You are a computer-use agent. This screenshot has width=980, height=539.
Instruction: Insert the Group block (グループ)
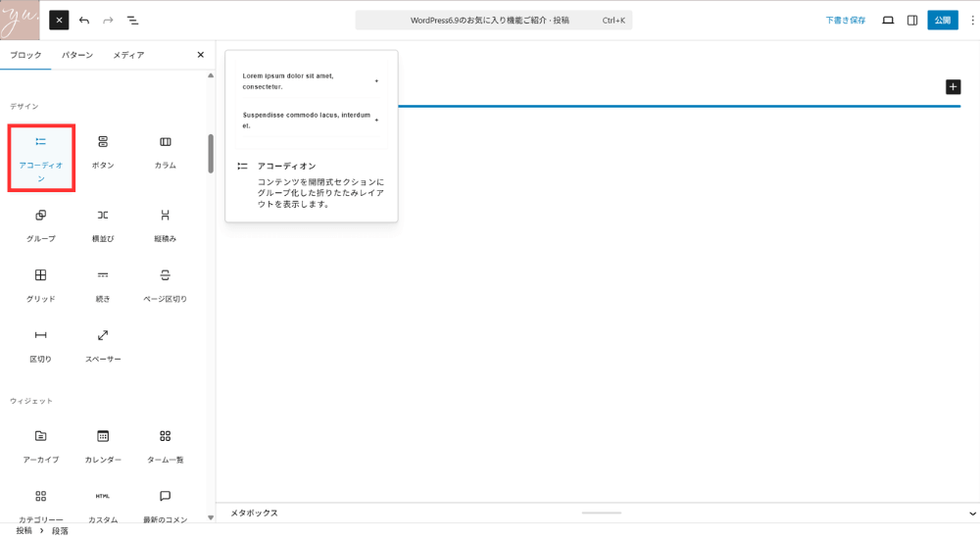(x=41, y=224)
